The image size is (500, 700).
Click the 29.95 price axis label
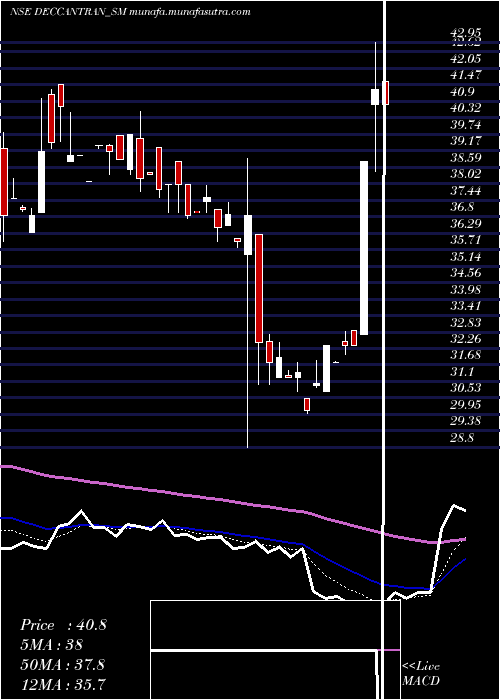[466, 405]
